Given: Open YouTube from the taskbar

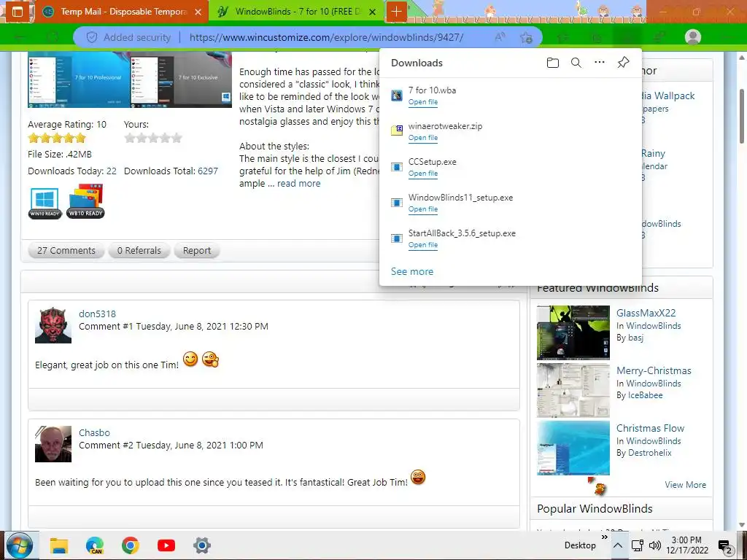Looking at the screenshot, I should (166, 545).
